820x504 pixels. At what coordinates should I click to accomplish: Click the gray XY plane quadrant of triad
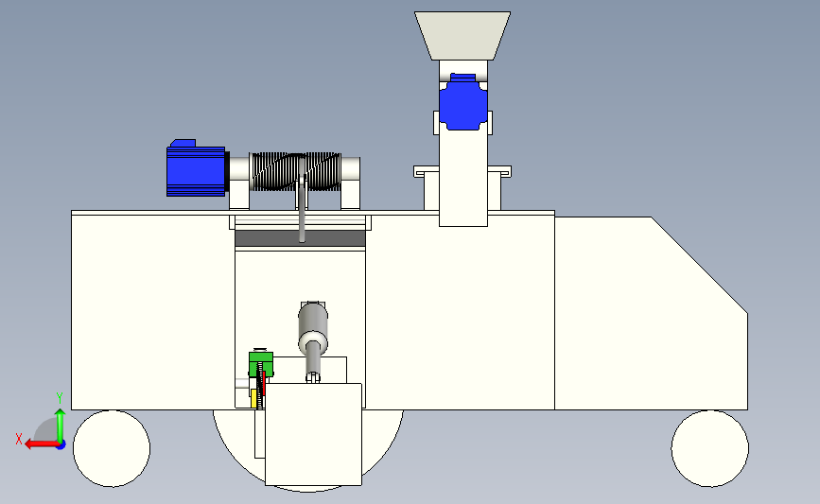point(47,431)
